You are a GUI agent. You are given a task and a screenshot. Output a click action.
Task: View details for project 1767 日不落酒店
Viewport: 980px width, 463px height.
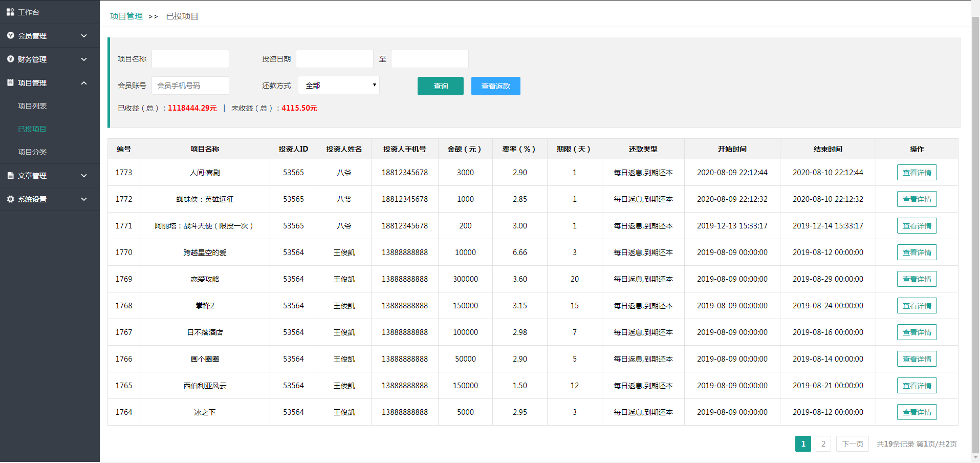(x=917, y=332)
